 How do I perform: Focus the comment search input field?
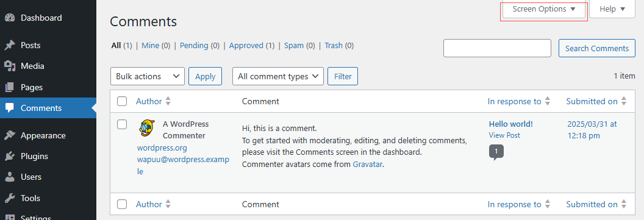pos(497,48)
